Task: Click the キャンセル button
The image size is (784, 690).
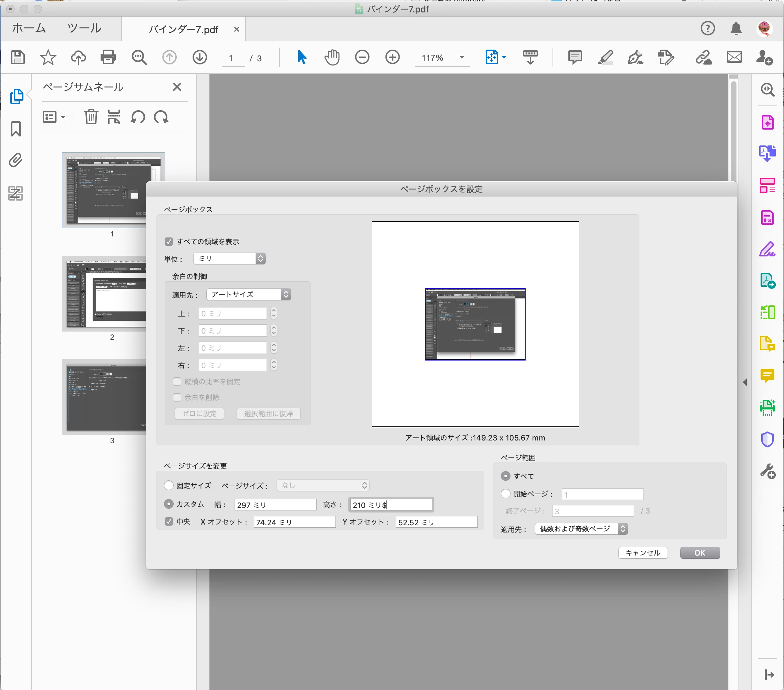Action: [642, 552]
